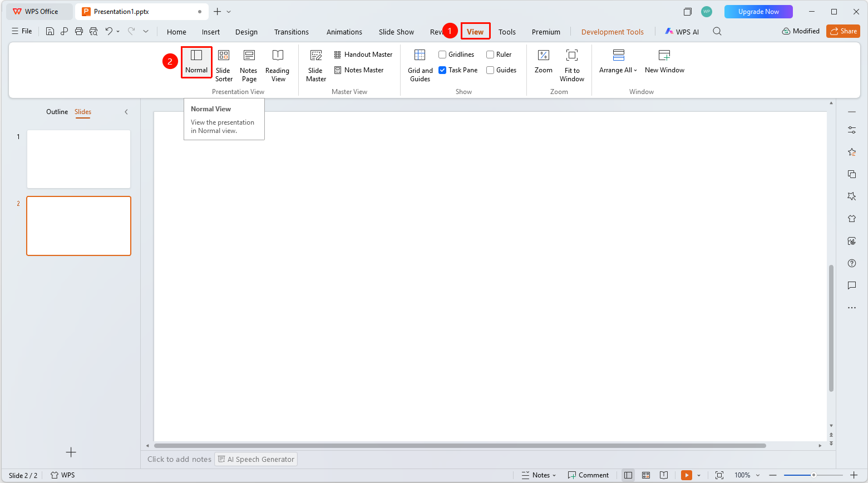Open the Insert ribbon tab
The height and width of the screenshot is (483, 868).
211,32
